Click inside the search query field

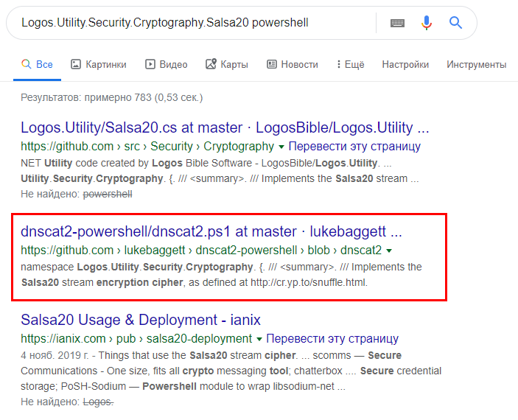(195, 23)
